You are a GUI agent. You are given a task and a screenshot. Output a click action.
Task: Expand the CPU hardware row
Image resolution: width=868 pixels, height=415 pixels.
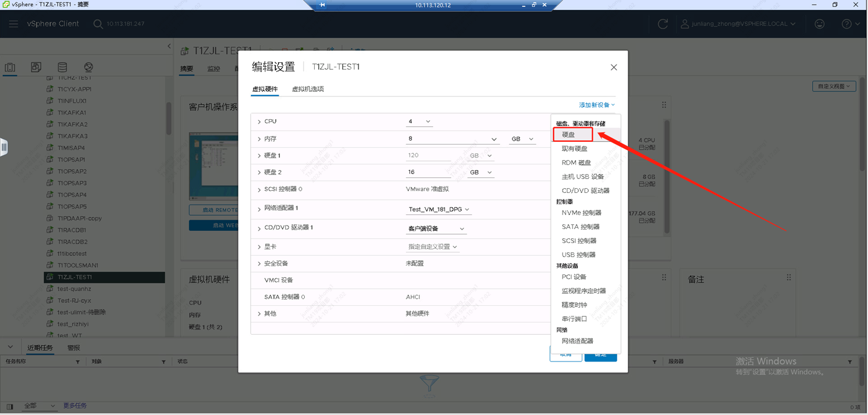point(259,122)
